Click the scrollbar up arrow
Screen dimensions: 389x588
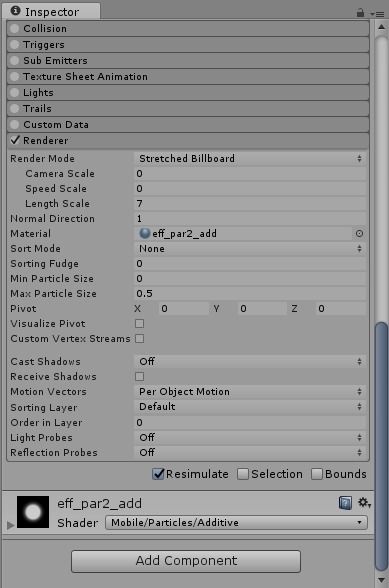(381, 27)
